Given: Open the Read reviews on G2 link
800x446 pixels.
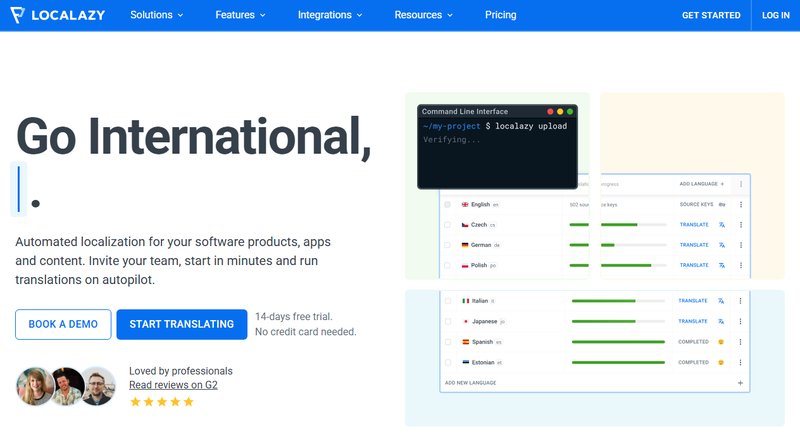Looking at the screenshot, I should click(x=172, y=385).
